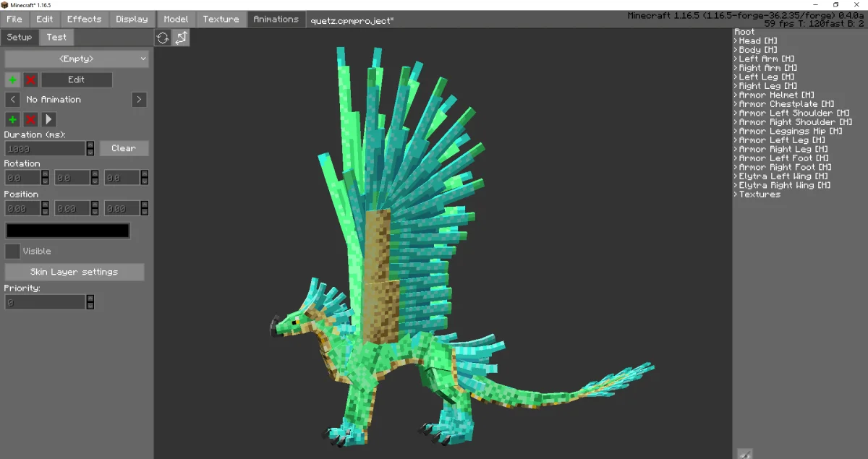
Task: Click the Priority input field
Action: pos(46,302)
